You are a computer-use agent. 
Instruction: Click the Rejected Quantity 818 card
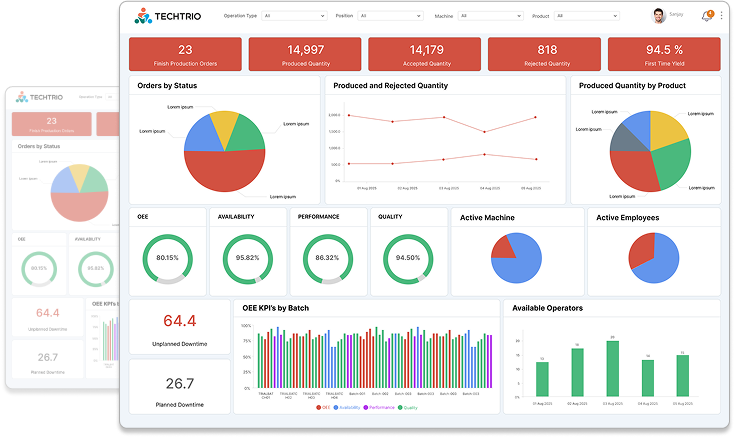[x=546, y=54]
